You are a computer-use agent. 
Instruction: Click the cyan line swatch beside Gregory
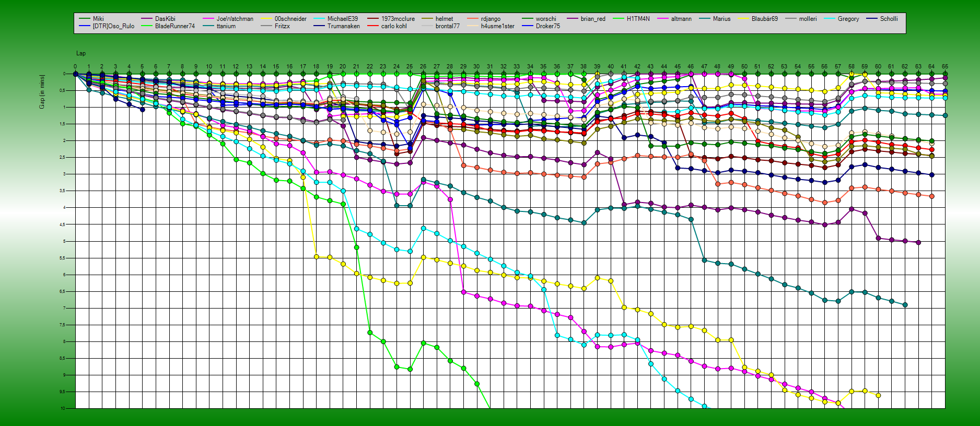click(x=830, y=19)
